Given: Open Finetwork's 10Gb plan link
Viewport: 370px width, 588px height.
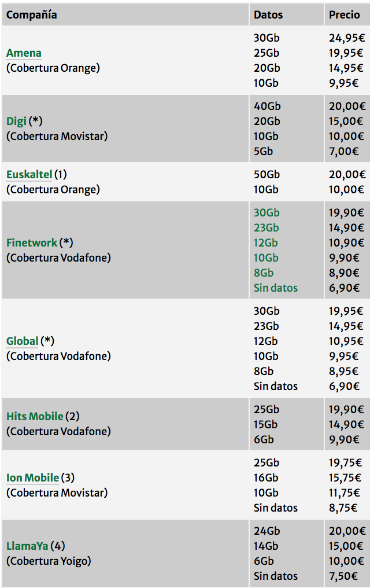Looking at the screenshot, I should [266, 258].
